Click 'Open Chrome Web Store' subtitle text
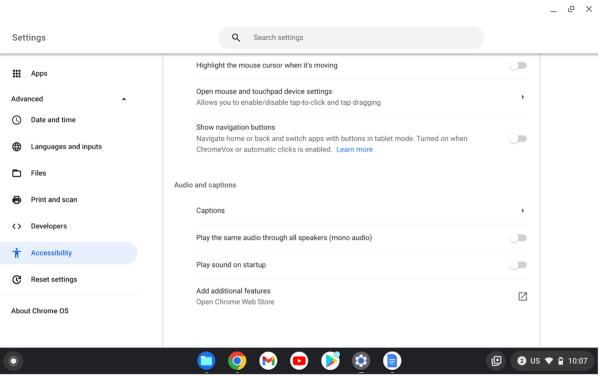This screenshot has height=376, width=600. [x=235, y=302]
